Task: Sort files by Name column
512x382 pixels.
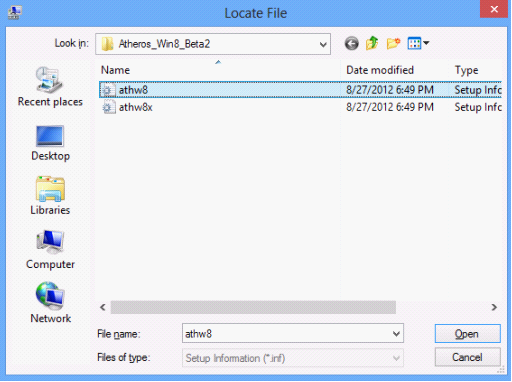Action: (115, 70)
